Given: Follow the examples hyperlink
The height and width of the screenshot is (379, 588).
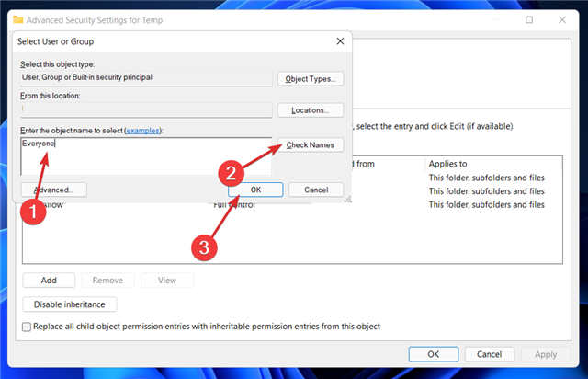Looking at the screenshot, I should click(x=143, y=131).
